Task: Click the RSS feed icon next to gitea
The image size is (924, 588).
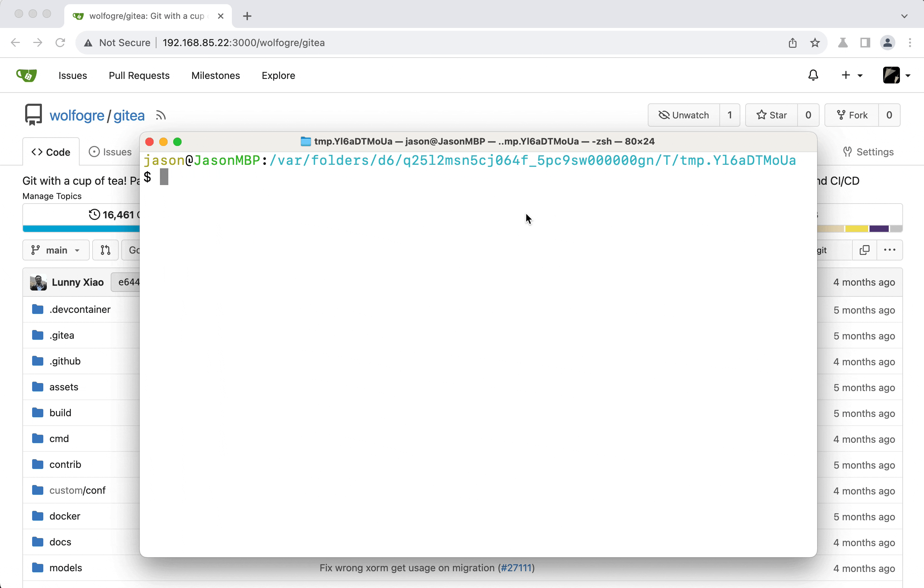Action: tap(161, 116)
